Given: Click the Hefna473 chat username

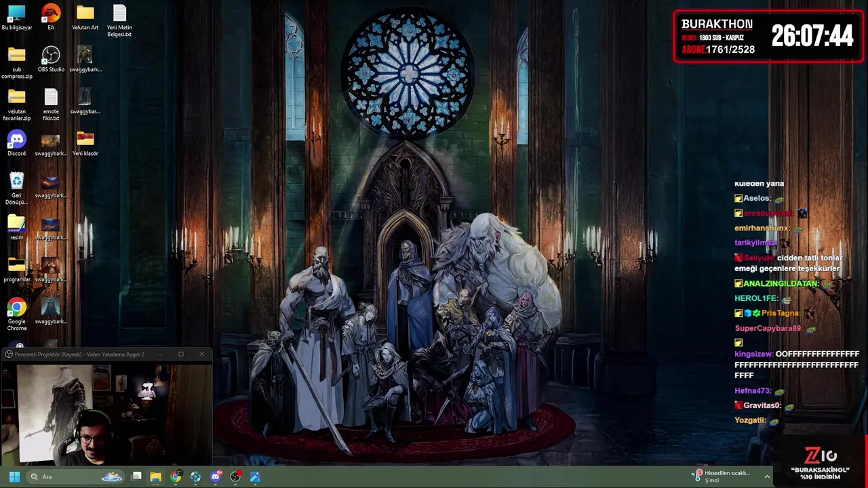Looking at the screenshot, I should click(x=753, y=391).
